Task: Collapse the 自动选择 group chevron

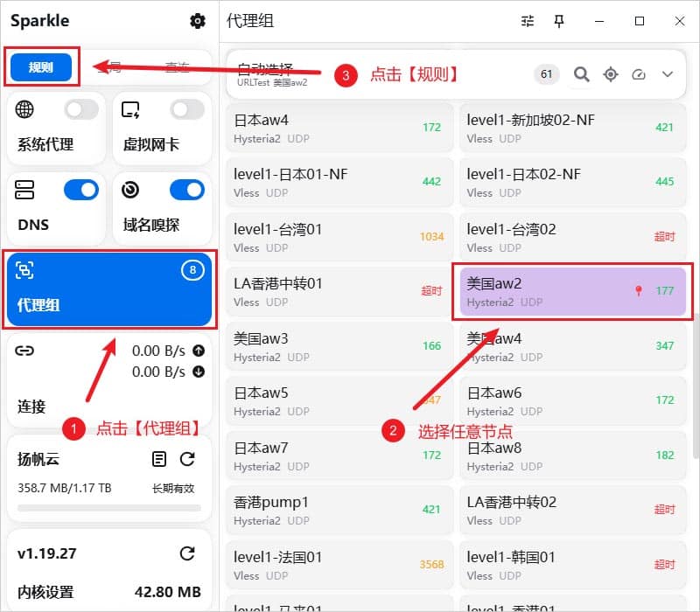Action: click(x=668, y=74)
